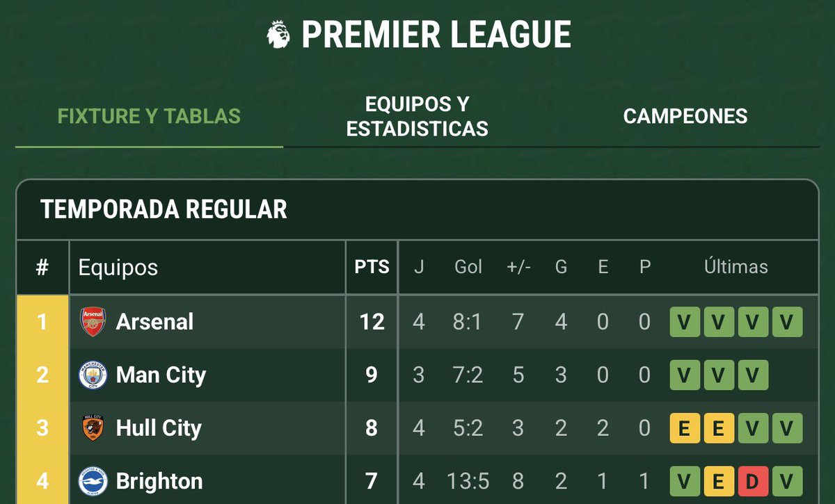Viewport: 835px width, 504px height.
Task: Tap the Brighton club badge
Action: (x=93, y=481)
